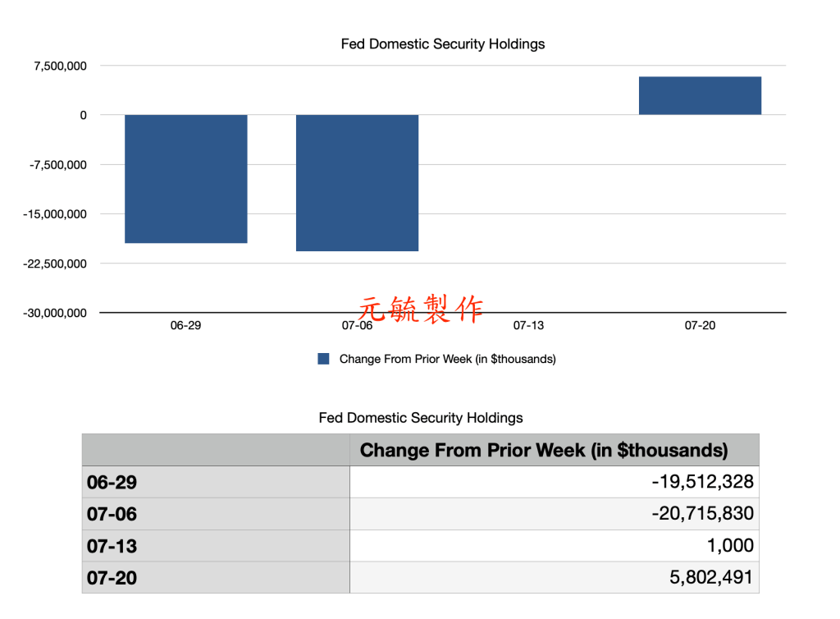
Task: Click the empty top-left table header cell
Action: (216, 450)
